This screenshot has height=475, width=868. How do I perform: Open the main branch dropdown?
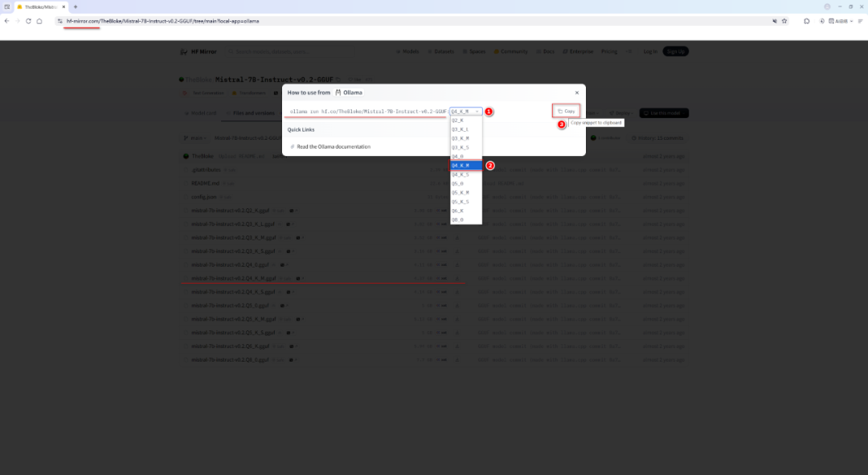[194, 138]
